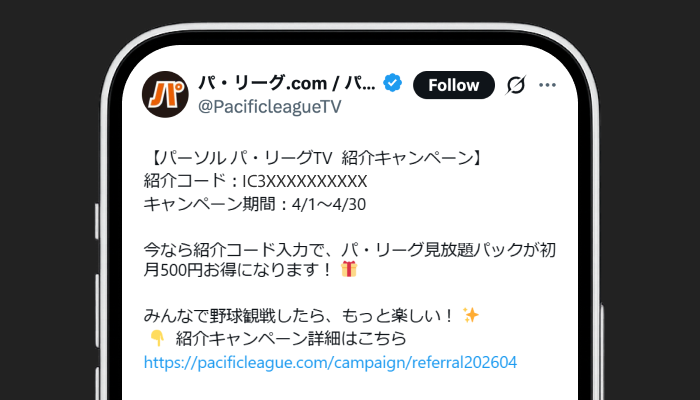Click the sparkles emoji after 楽しい
The width and height of the screenshot is (700, 400).
point(471,315)
